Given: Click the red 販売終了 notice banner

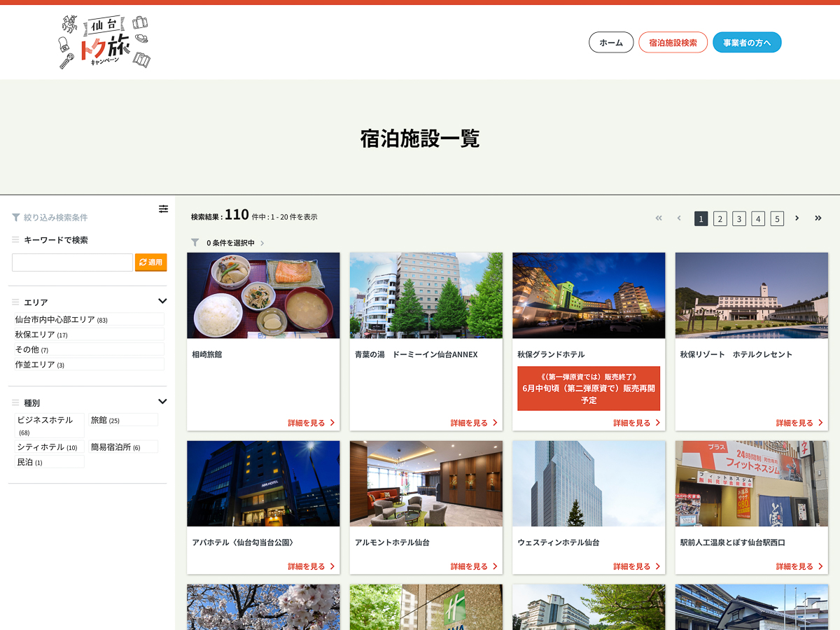Looking at the screenshot, I should [589, 388].
